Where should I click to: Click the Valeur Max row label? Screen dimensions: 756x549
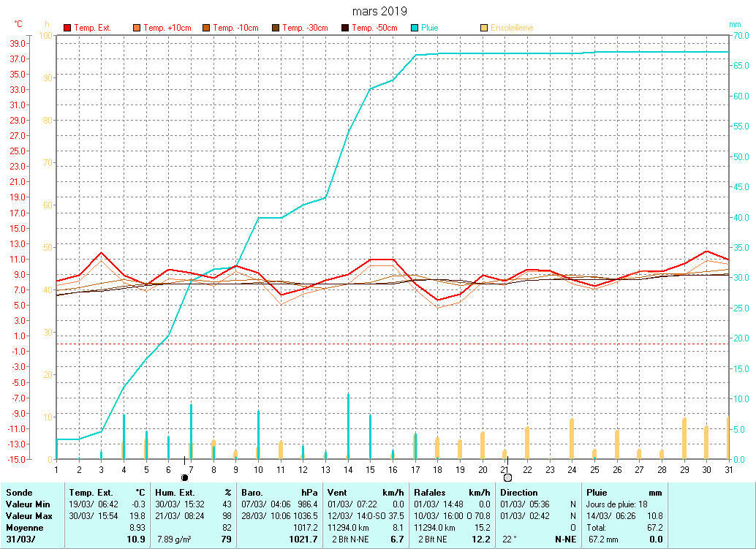point(28,516)
